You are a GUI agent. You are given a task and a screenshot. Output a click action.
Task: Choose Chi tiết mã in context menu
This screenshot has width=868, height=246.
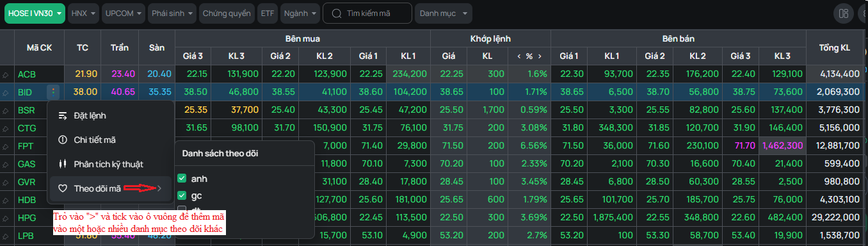click(111, 140)
